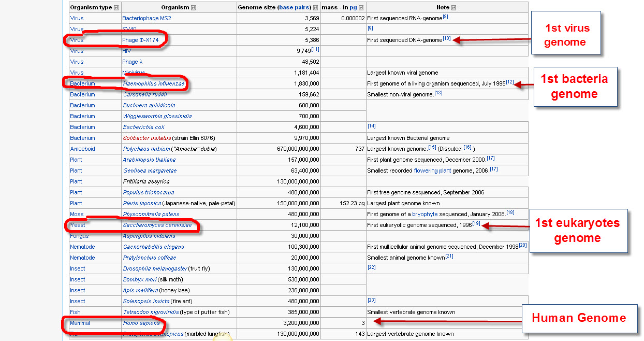
Task: Open the Phage λ link
Action: click(x=132, y=62)
